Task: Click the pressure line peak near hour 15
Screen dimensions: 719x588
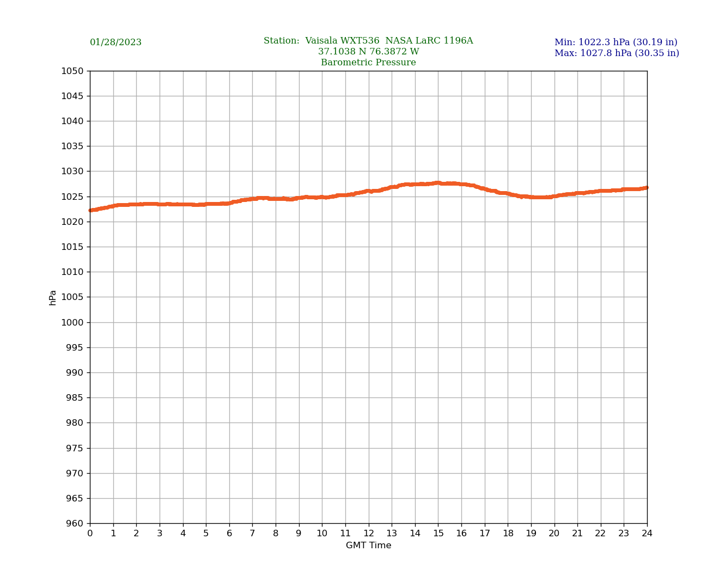Action: (x=437, y=183)
